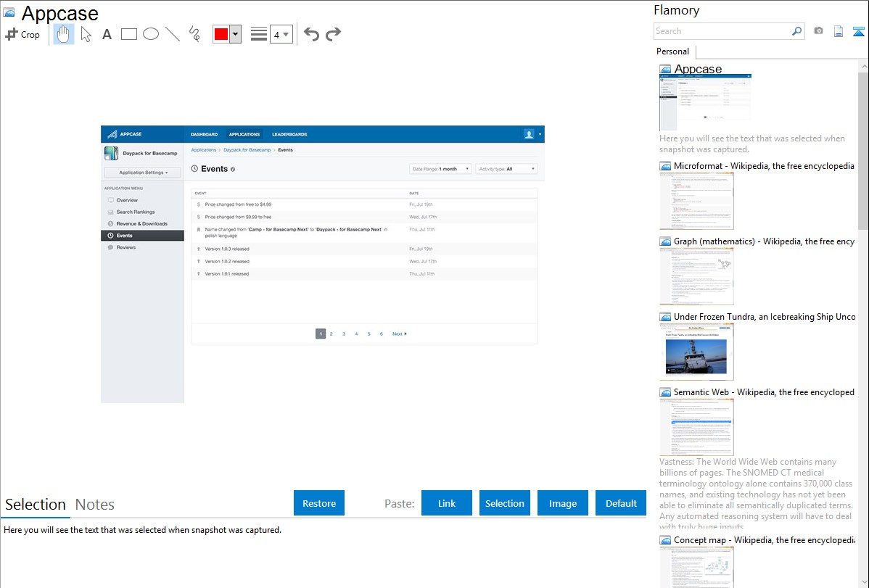Click the 'Vastness: The World Wide Web' description text
The image size is (869, 588).
[x=757, y=494]
